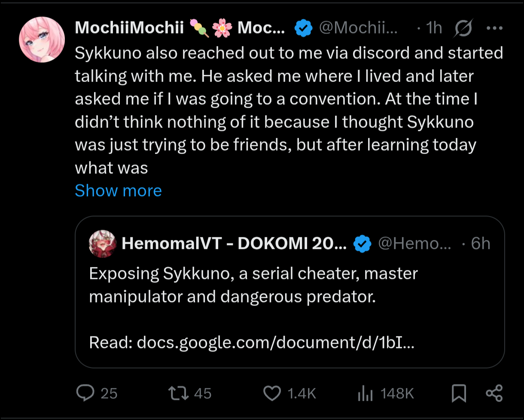The width and height of the screenshot is (524, 420).
Task: Visit MochiiMochii display name profile
Action: coord(180,28)
